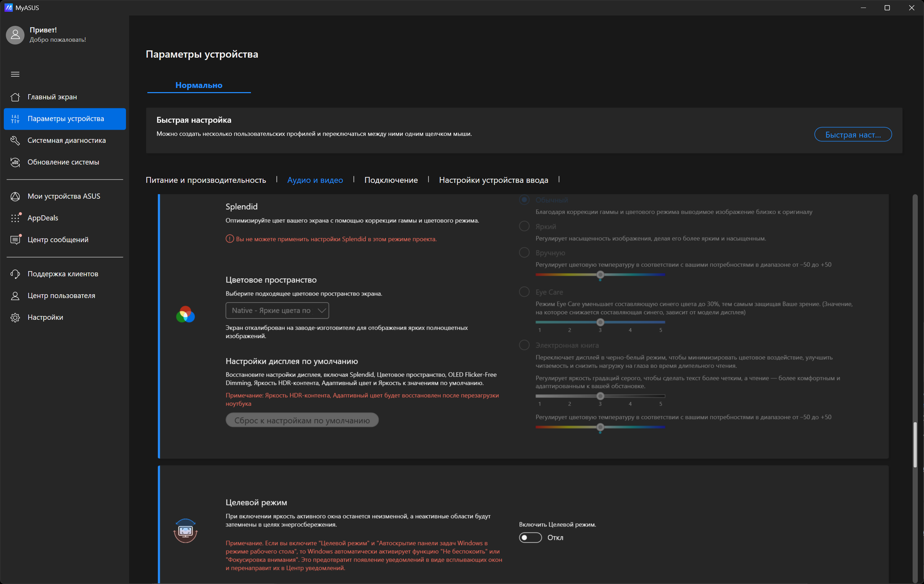Click the Параметры устройства page title
Viewport: 924px width, 584px height.
point(202,54)
